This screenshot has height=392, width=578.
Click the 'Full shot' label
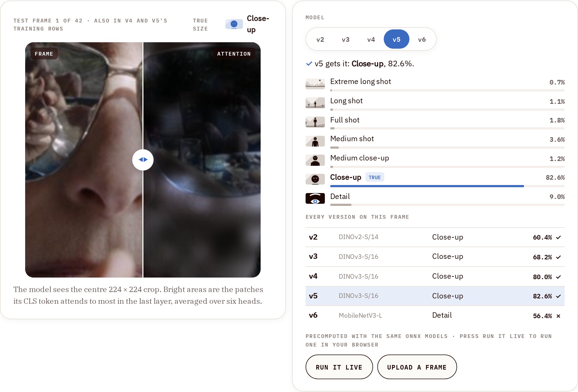click(x=345, y=120)
